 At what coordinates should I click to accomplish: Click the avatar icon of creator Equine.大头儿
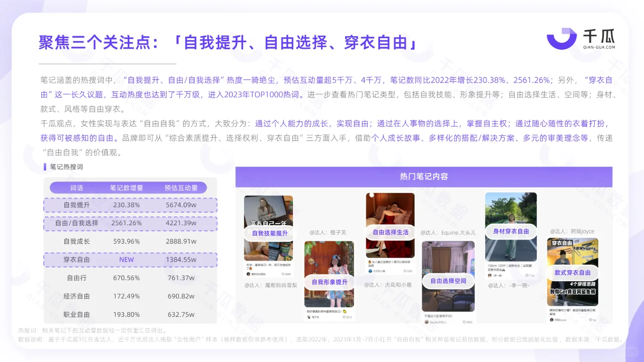426,322
